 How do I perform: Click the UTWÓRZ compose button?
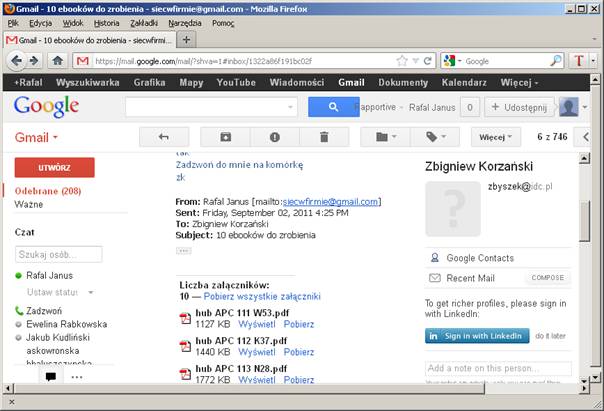click(54, 168)
